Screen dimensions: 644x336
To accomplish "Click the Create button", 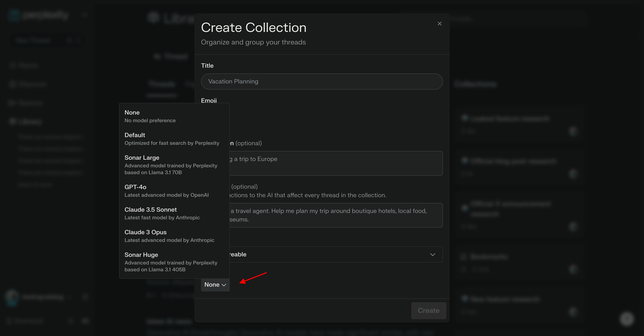I will pos(428,311).
